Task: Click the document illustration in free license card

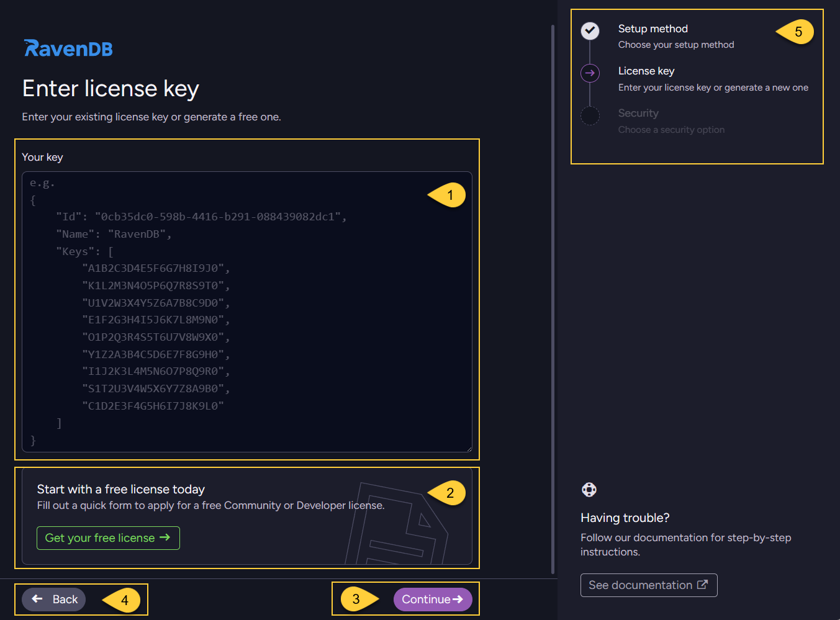Action: 397,524
